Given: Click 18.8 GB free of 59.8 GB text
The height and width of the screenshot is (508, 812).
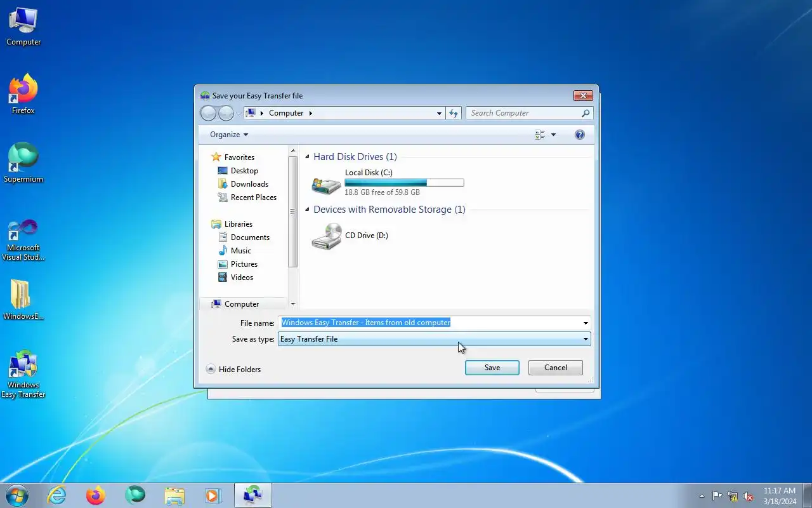Looking at the screenshot, I should (x=382, y=192).
